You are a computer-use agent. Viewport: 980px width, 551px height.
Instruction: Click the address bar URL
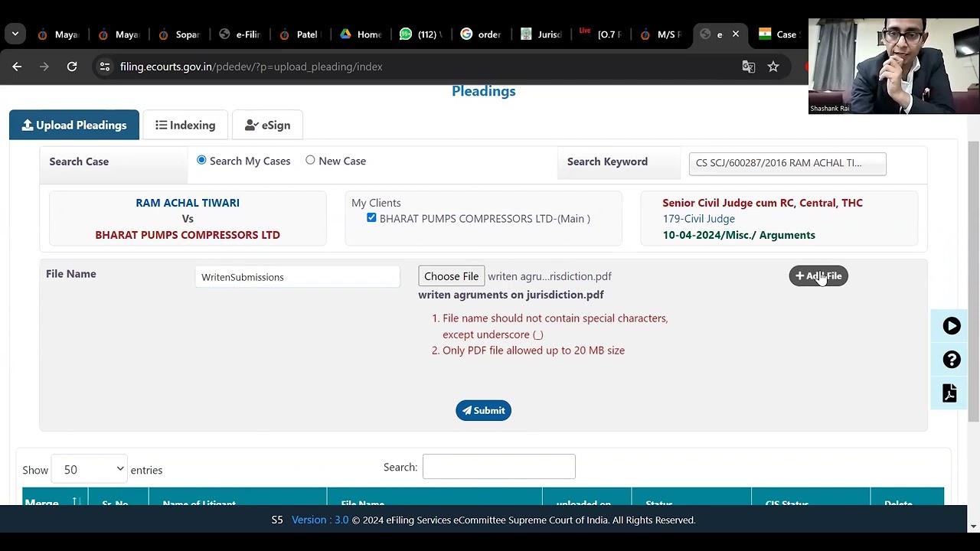coord(251,67)
